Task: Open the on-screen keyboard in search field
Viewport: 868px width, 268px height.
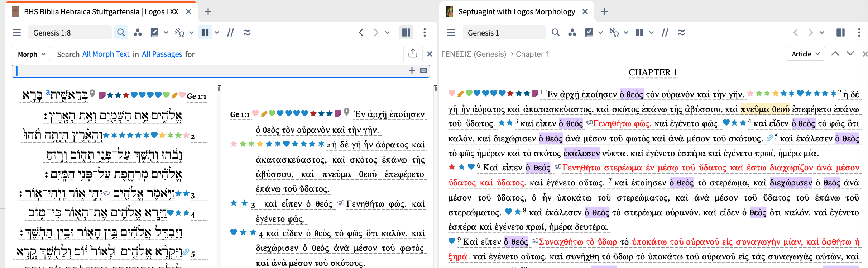Action: (423, 71)
